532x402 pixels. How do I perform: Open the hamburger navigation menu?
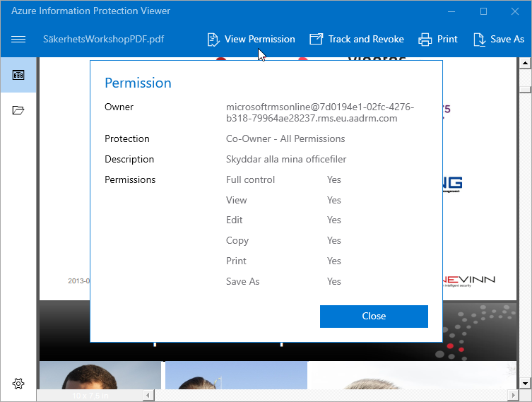(x=18, y=39)
